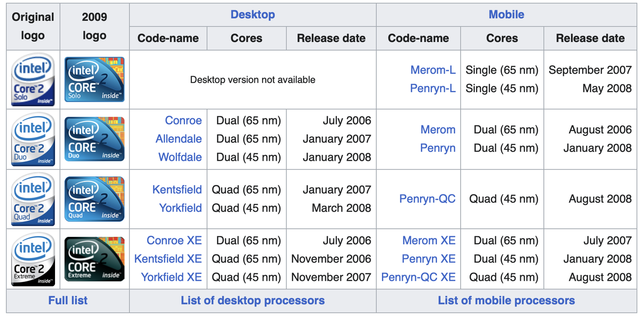644x317 pixels.
Task: Open the Merom-L mobile link
Action: (433, 70)
